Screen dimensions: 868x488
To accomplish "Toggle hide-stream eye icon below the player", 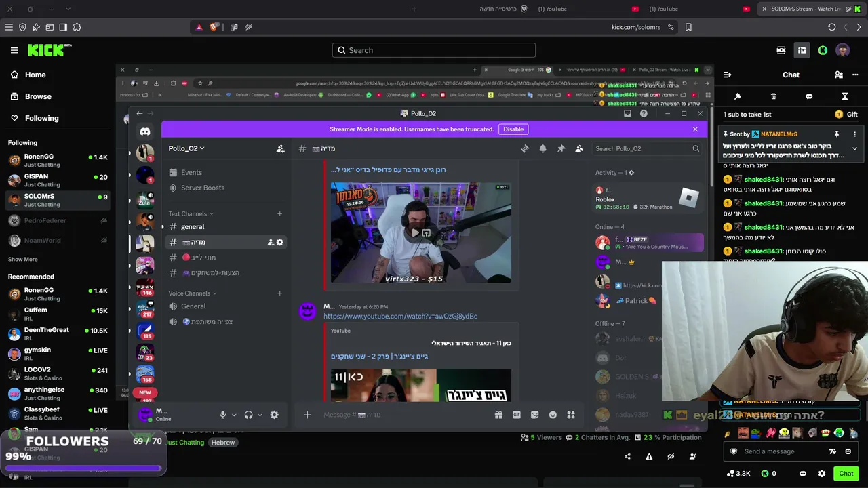I will [x=671, y=457].
